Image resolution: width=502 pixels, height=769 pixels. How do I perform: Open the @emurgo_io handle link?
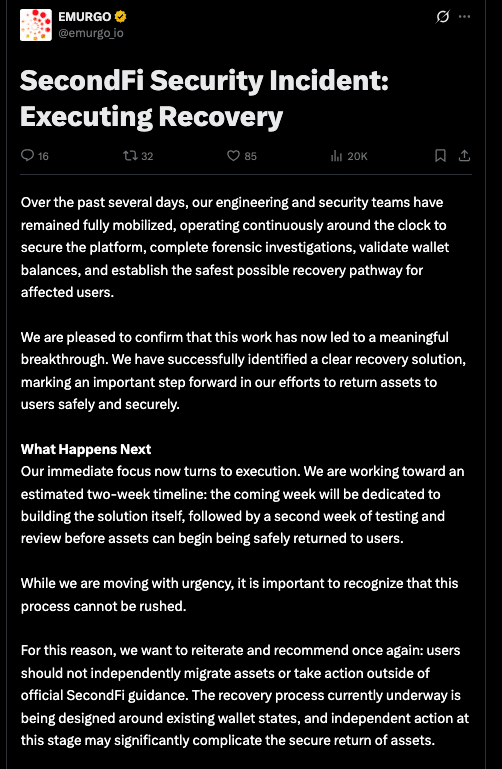point(91,33)
